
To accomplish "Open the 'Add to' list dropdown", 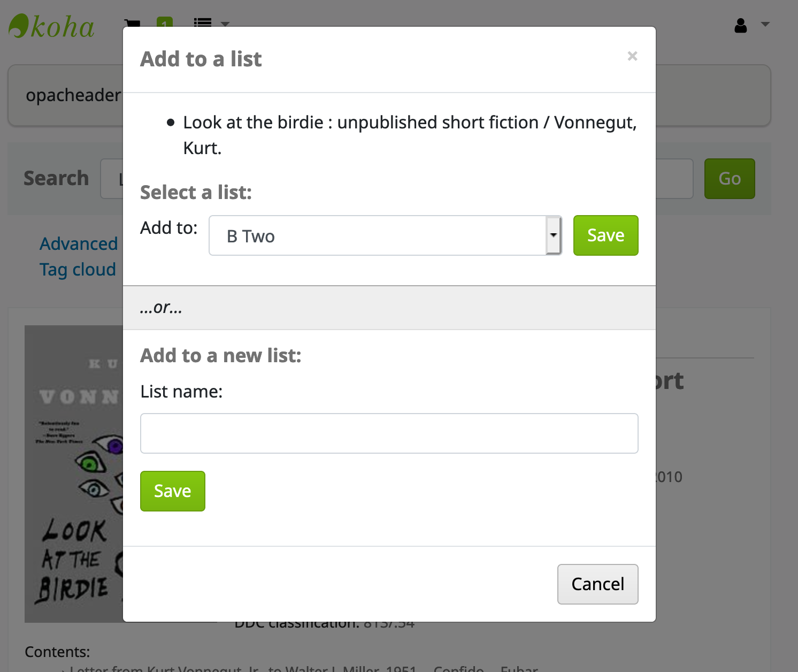I will tap(385, 235).
